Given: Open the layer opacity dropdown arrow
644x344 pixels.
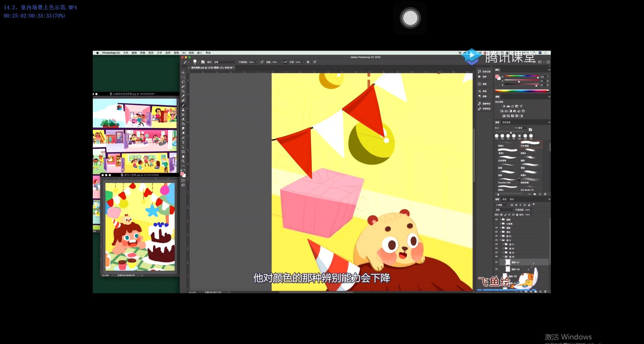Looking at the screenshot, I should (533, 210).
